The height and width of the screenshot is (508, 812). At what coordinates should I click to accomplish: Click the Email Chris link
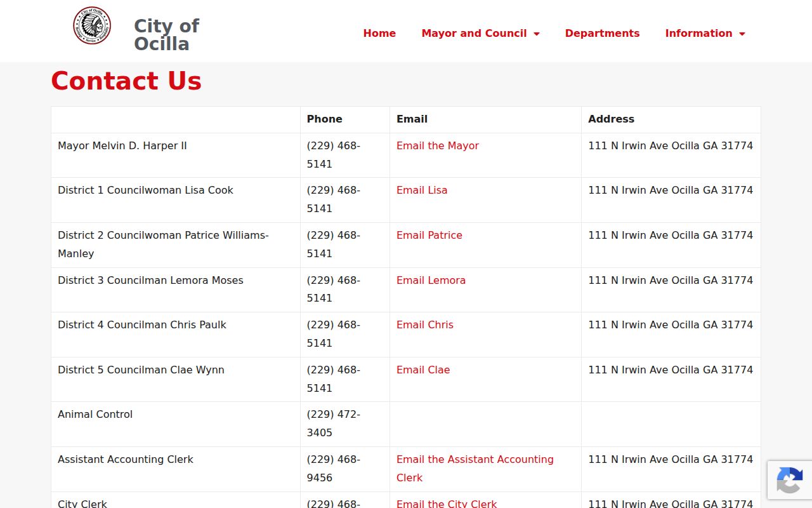point(425,324)
